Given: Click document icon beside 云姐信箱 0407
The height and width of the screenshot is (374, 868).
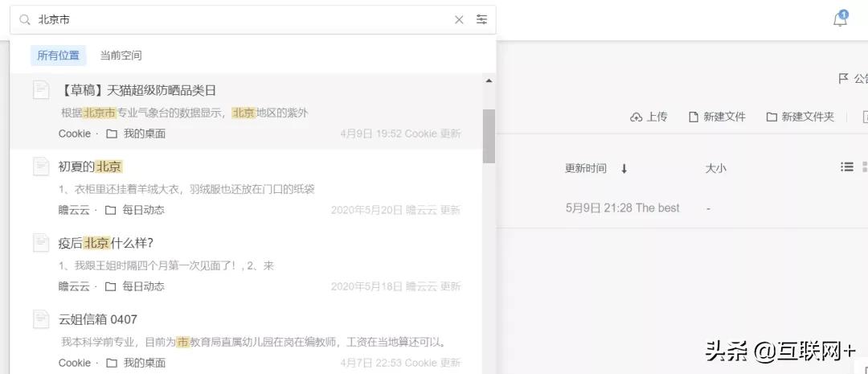Looking at the screenshot, I should coord(41,319).
